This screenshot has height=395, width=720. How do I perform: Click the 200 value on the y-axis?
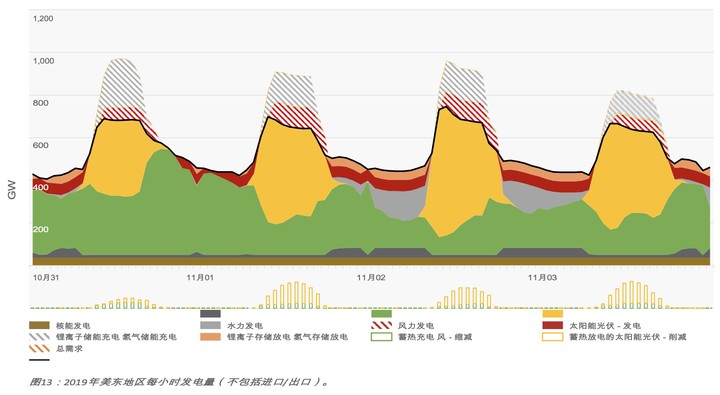click(40, 229)
